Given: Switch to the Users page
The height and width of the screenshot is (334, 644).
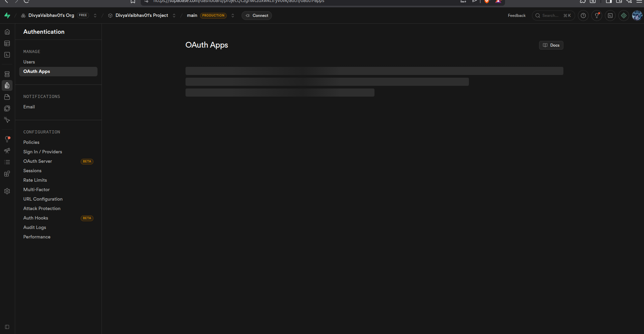Looking at the screenshot, I should 29,61.
